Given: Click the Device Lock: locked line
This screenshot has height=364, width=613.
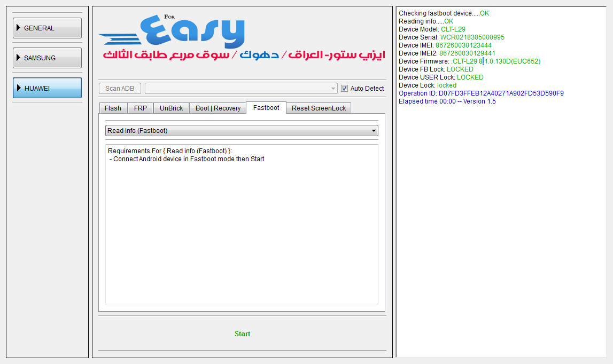Looking at the screenshot, I should (428, 85).
